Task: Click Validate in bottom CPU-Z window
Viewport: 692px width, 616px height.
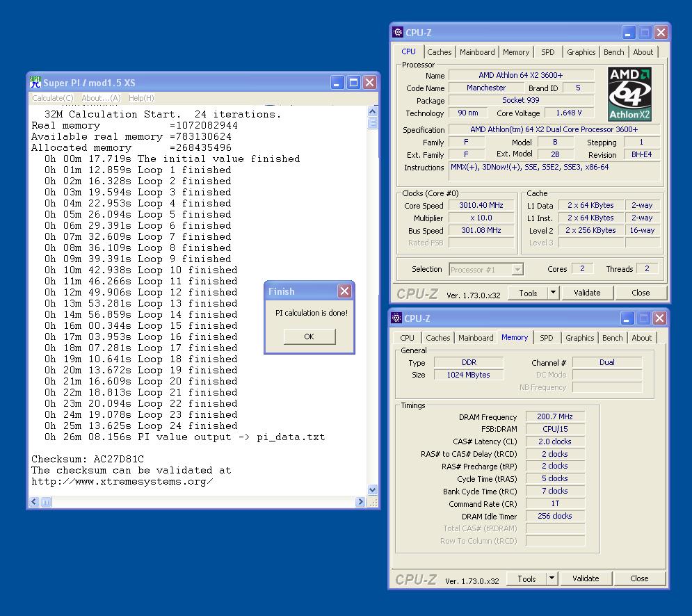Action: (586, 579)
